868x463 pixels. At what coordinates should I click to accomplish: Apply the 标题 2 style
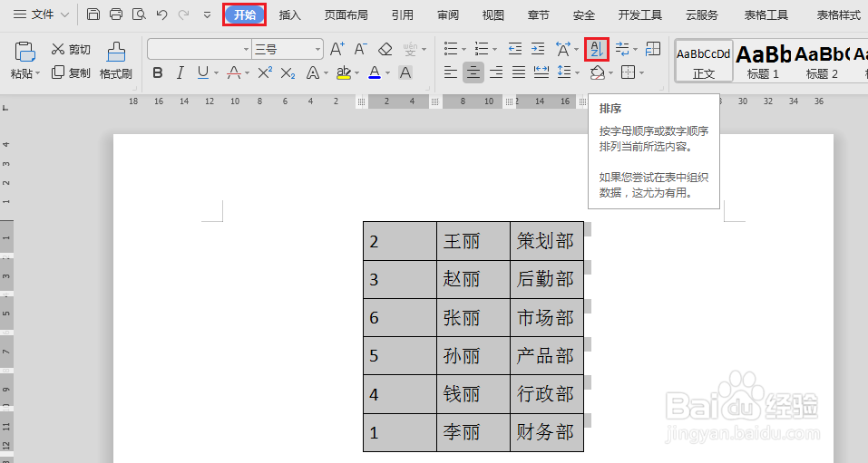tap(822, 61)
